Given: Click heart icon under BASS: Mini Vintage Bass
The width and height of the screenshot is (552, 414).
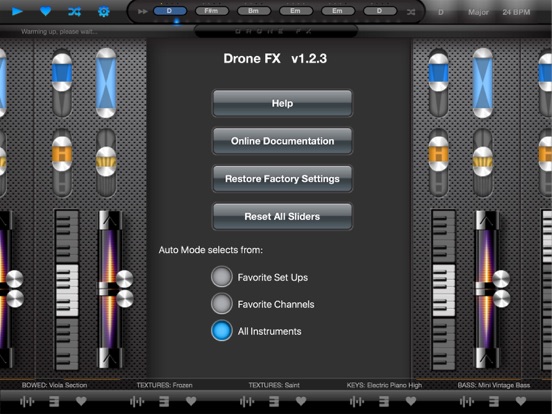Looking at the screenshot, I should click(x=521, y=401).
